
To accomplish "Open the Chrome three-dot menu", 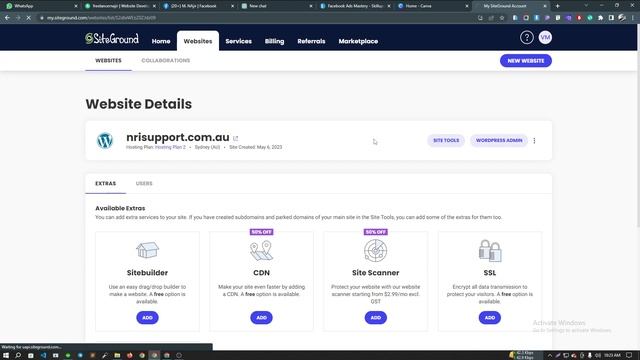I will click(633, 18).
